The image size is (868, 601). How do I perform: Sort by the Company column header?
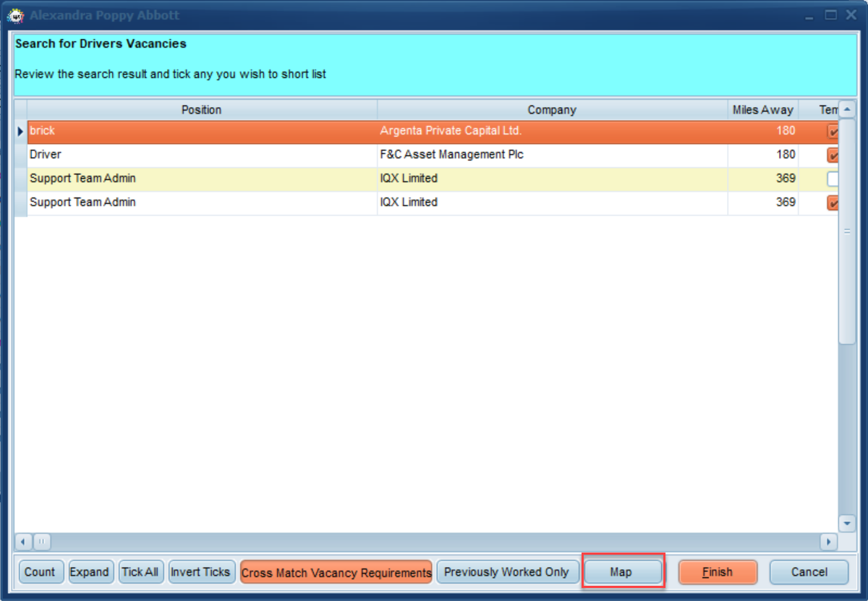coord(552,110)
